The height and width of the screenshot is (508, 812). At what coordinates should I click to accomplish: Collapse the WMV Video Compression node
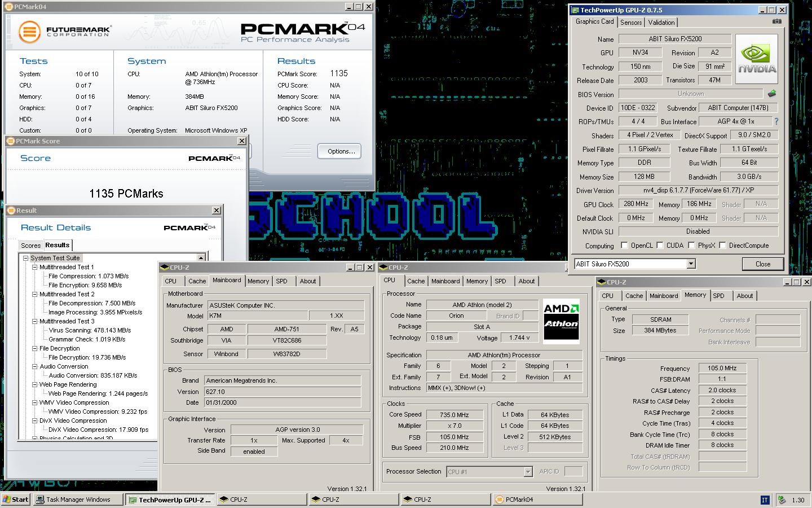pyautogui.click(x=34, y=402)
